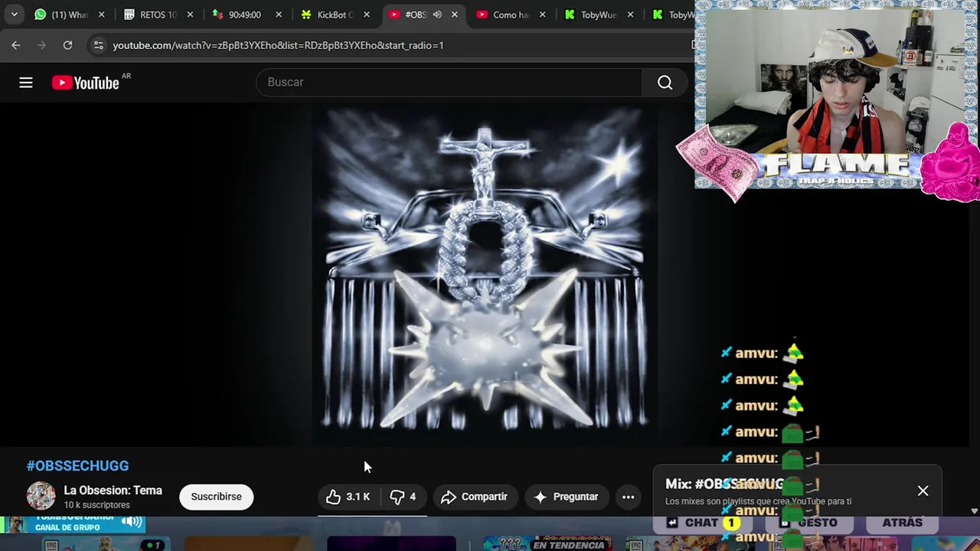
Task: Toggle CANAL DE GRUPO voice speaker icon
Action: (x=132, y=522)
